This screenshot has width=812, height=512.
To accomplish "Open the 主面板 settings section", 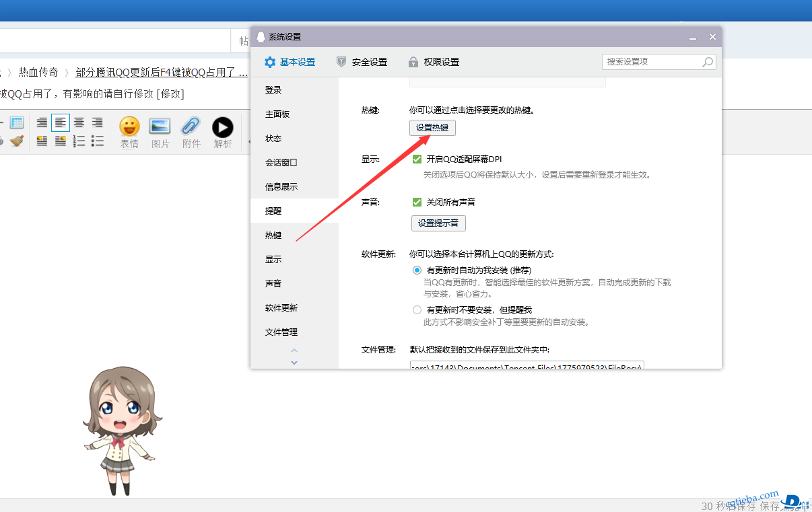I will [294, 114].
